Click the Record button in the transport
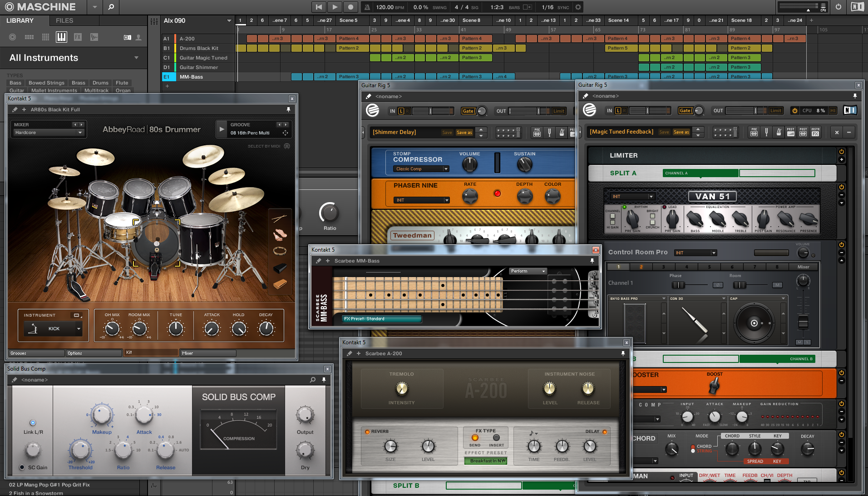Viewport: 868px width, 496px height. tap(350, 7)
